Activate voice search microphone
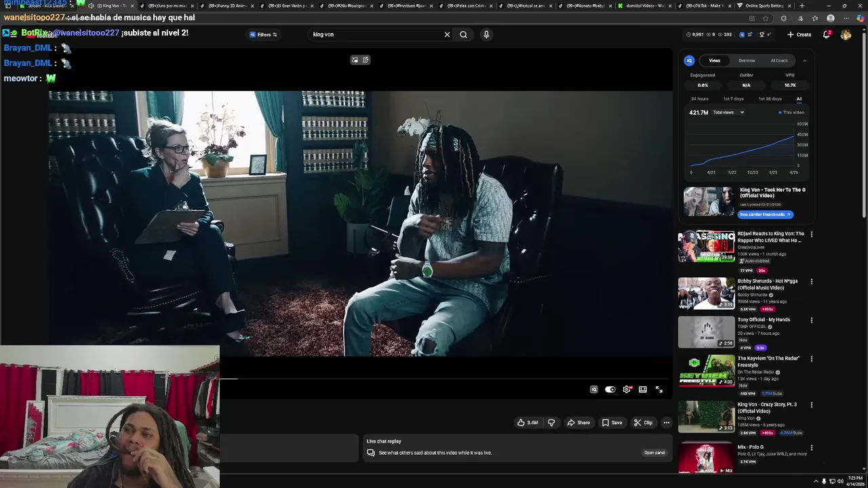Screen dimensions: 868x488 [486, 35]
